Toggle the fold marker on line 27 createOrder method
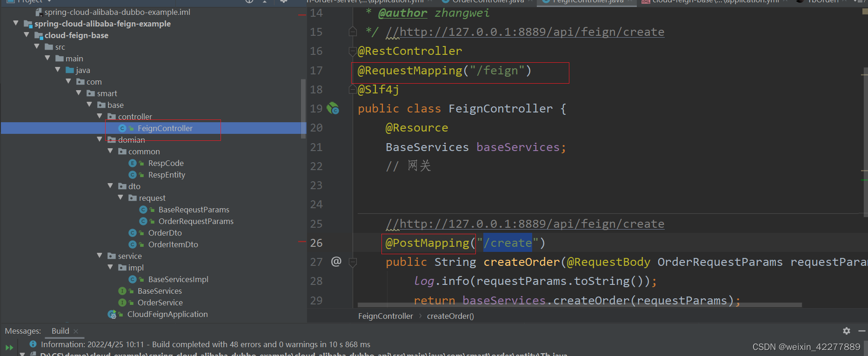 (x=353, y=262)
